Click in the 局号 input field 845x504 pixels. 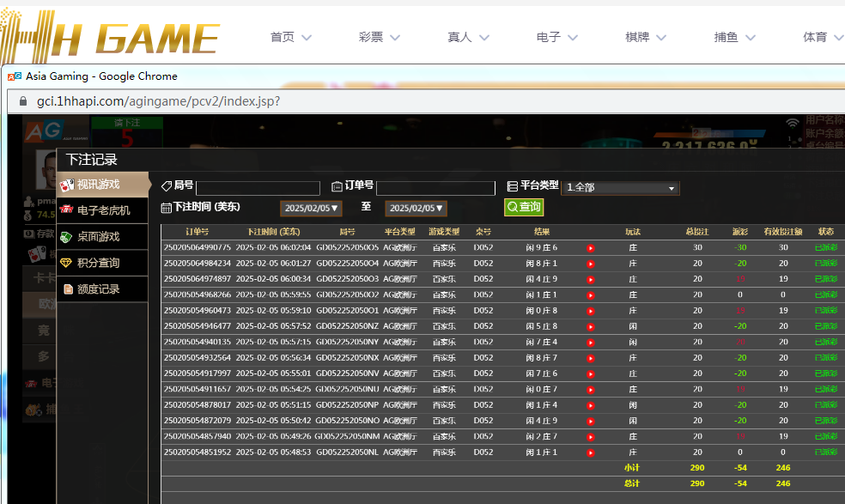pos(258,188)
